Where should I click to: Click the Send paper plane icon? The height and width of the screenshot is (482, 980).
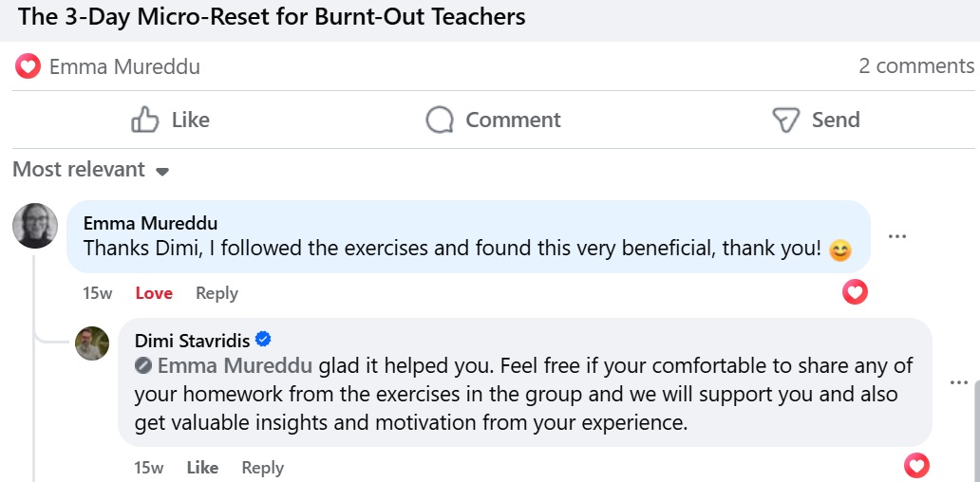point(786,120)
